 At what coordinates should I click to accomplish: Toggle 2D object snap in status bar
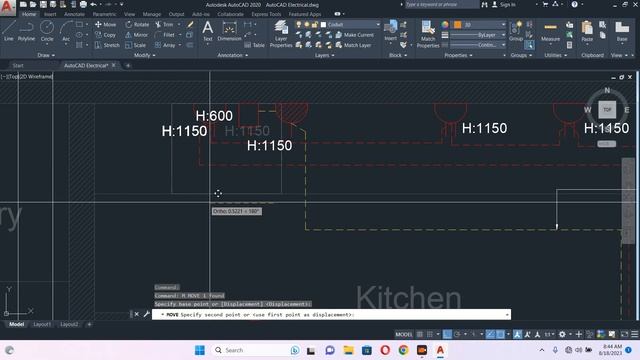click(x=500, y=334)
